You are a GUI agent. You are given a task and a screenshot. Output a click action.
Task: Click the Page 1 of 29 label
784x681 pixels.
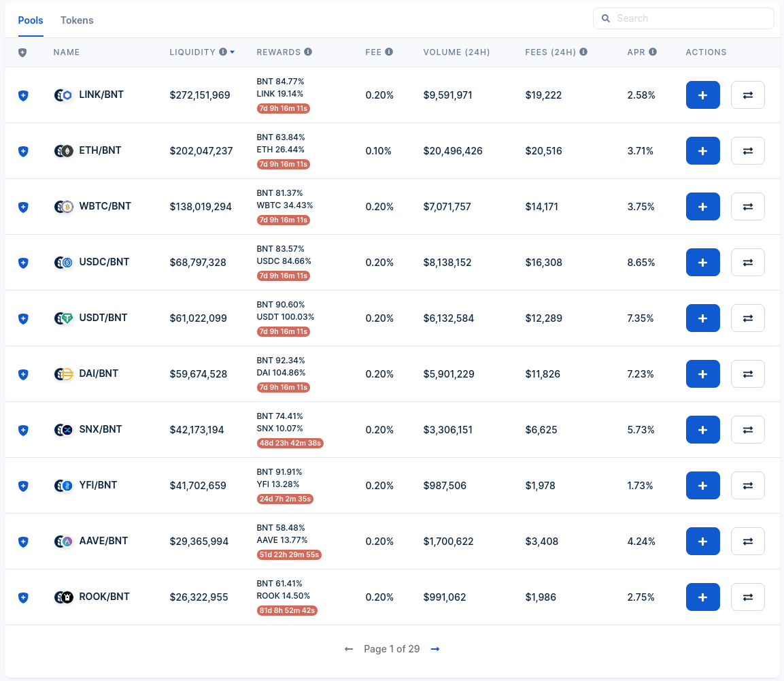pos(392,649)
